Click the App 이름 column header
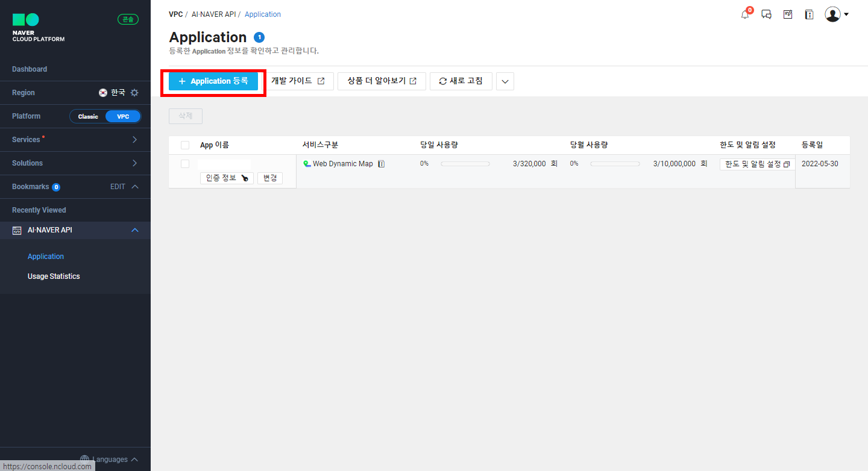Screen dimensions: 868x471 pyautogui.click(x=215, y=145)
